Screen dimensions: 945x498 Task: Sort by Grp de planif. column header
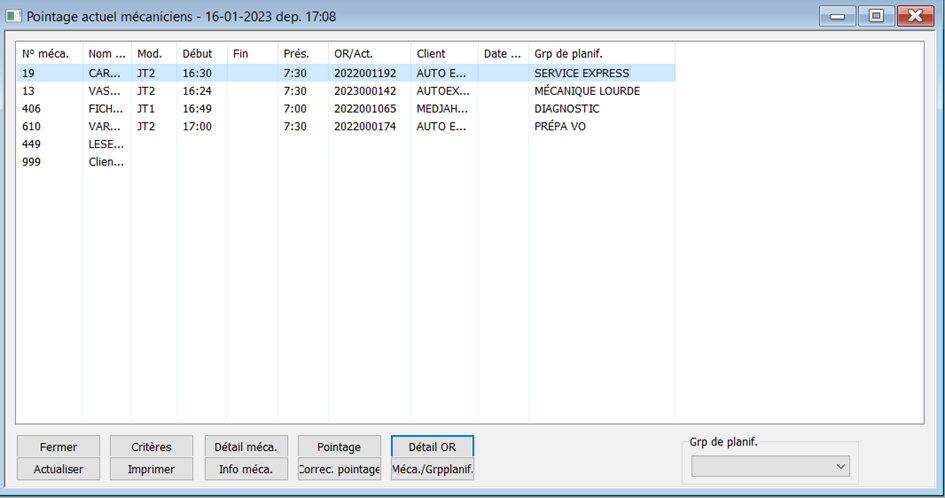[x=601, y=54]
